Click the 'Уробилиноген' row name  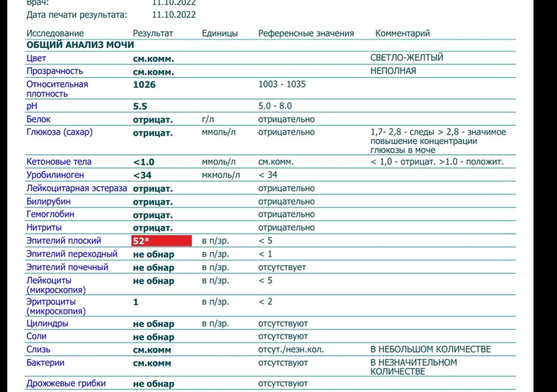pos(55,175)
